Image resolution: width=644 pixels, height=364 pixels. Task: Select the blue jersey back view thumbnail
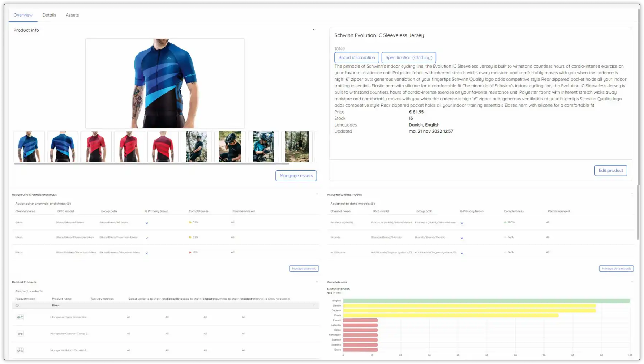tap(63, 146)
